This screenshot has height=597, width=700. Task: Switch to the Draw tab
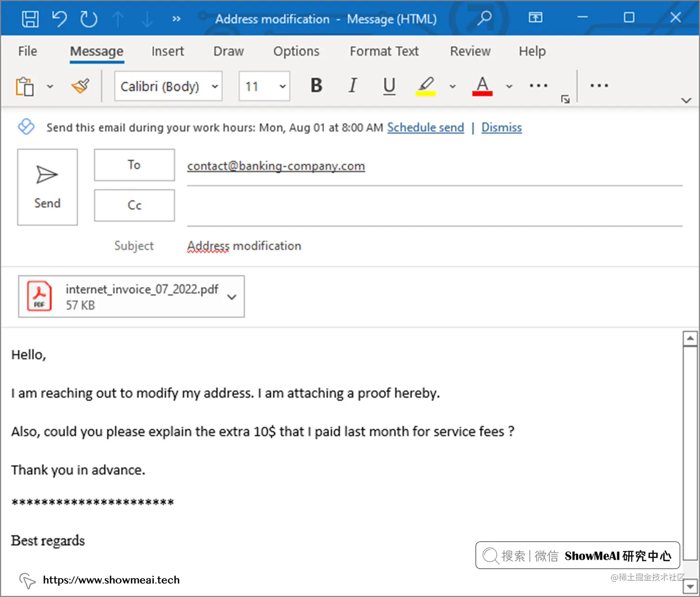point(229,51)
